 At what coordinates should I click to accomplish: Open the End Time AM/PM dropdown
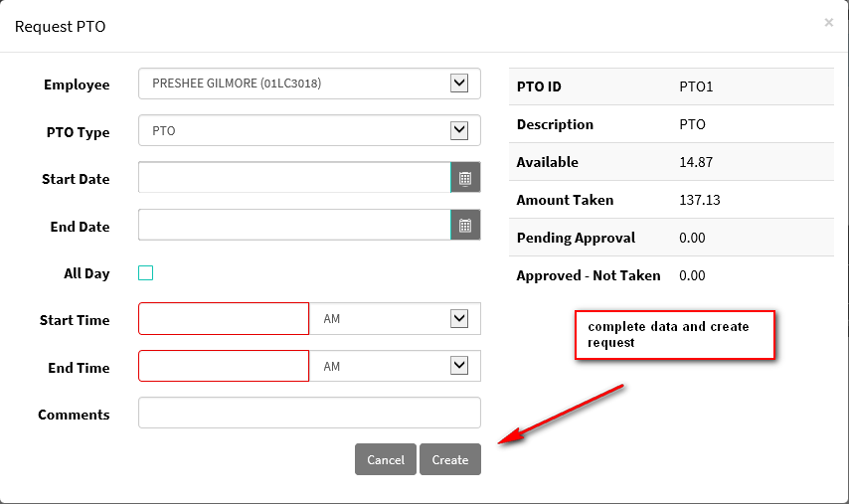[395, 366]
